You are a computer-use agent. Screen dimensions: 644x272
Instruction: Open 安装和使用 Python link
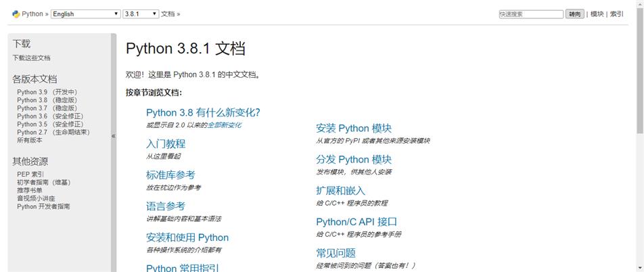click(x=187, y=237)
